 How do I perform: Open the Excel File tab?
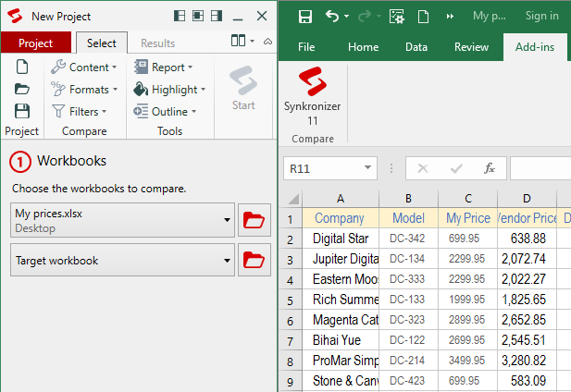tap(306, 47)
